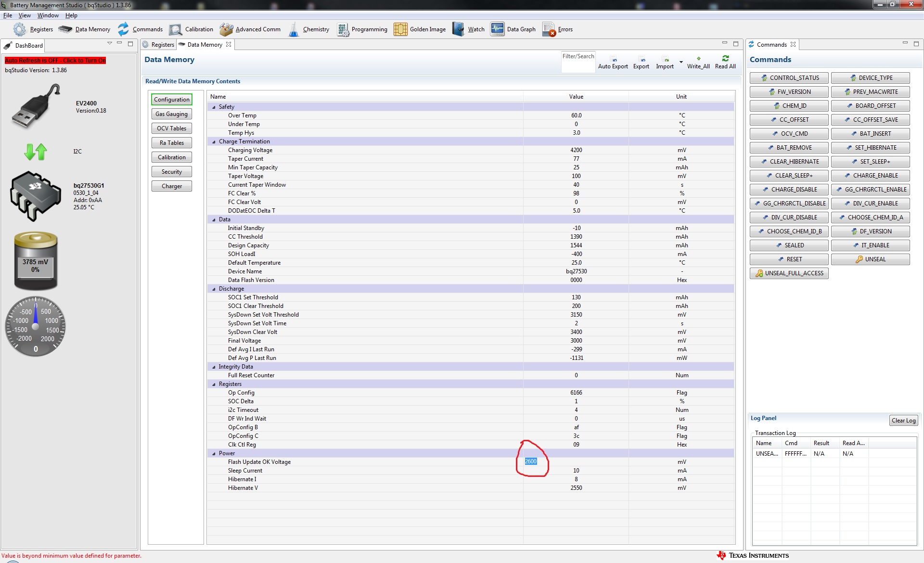
Task: Select the Charger category button
Action: click(172, 186)
